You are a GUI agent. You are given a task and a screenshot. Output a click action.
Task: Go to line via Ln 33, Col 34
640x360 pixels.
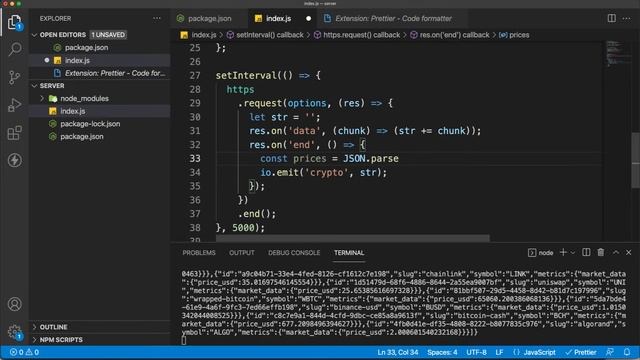(398, 352)
